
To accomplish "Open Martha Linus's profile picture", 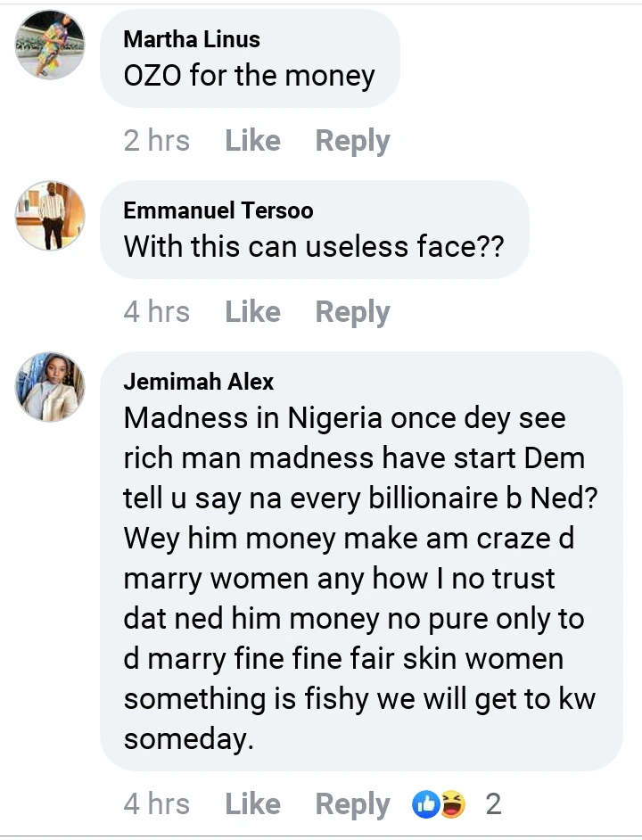I will pos(50,45).
